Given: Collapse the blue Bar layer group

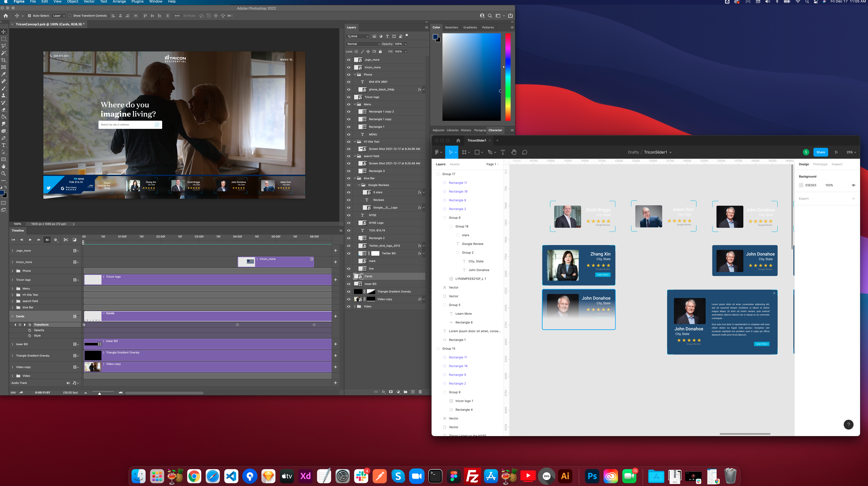Looking at the screenshot, I should point(355,178).
